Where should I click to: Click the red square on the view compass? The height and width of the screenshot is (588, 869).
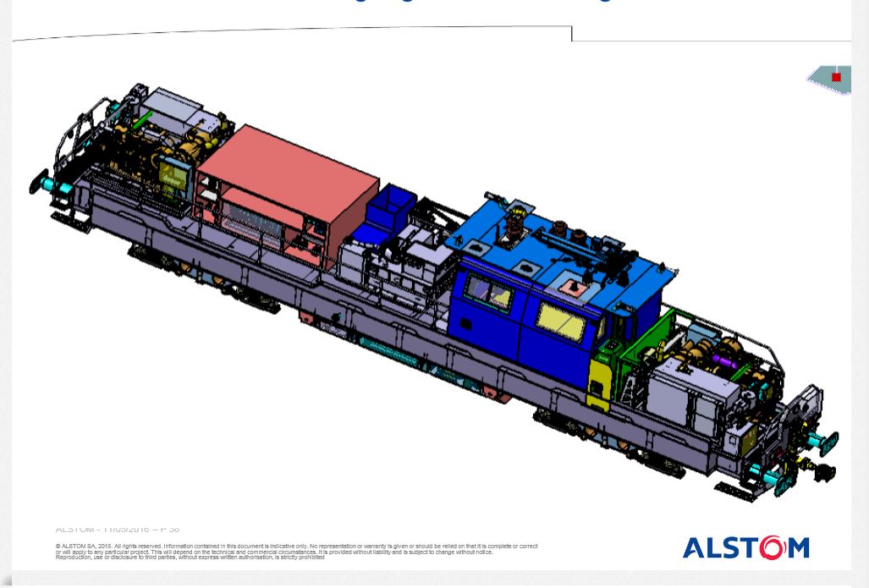[x=836, y=77]
